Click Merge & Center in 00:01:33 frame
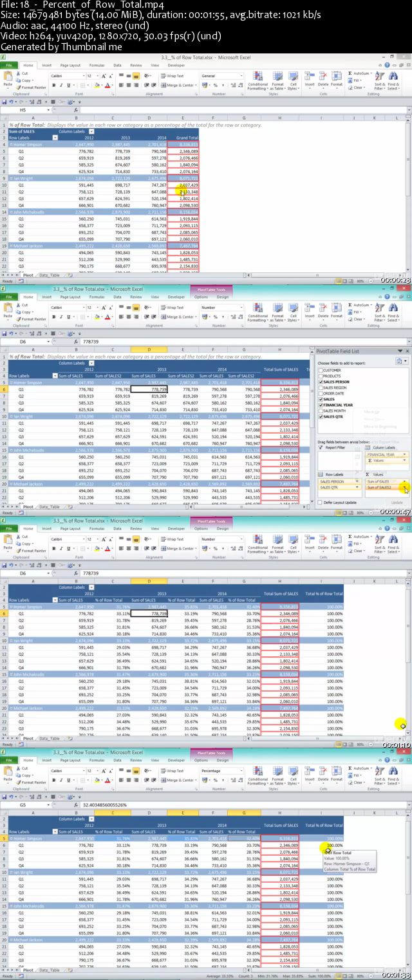This screenshot has width=412, height=980. 179,780
